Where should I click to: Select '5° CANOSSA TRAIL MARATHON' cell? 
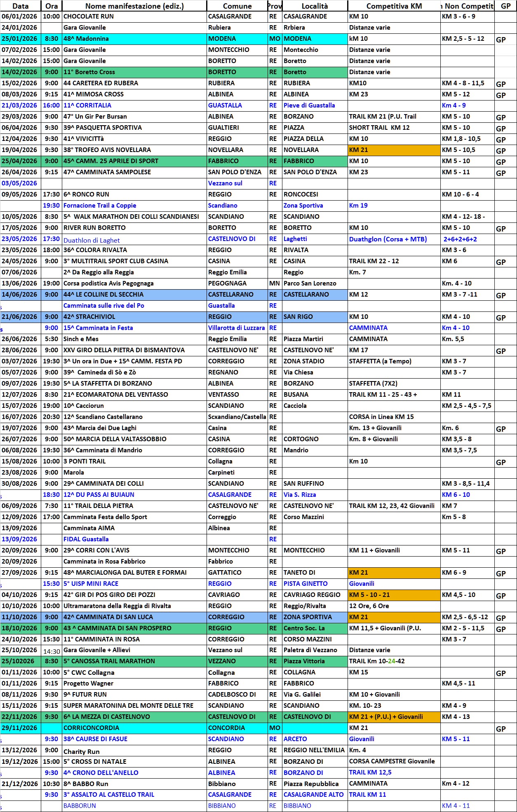point(134,661)
